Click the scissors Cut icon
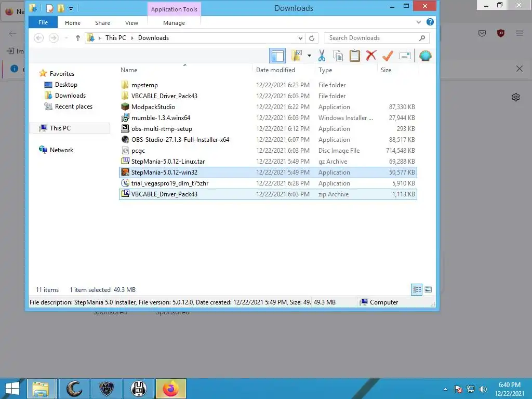Screen dimensions: 532x399 pos(322,56)
